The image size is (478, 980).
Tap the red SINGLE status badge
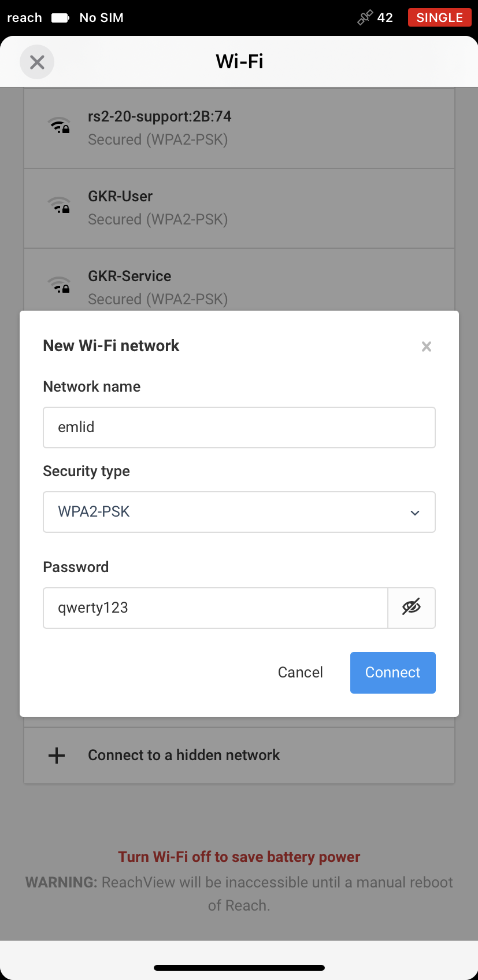439,17
